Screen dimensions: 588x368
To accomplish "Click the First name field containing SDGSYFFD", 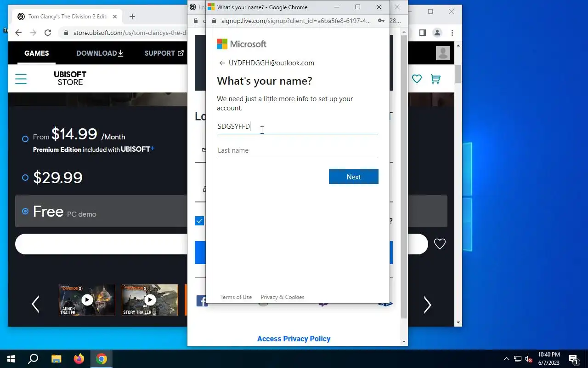I will (298, 126).
